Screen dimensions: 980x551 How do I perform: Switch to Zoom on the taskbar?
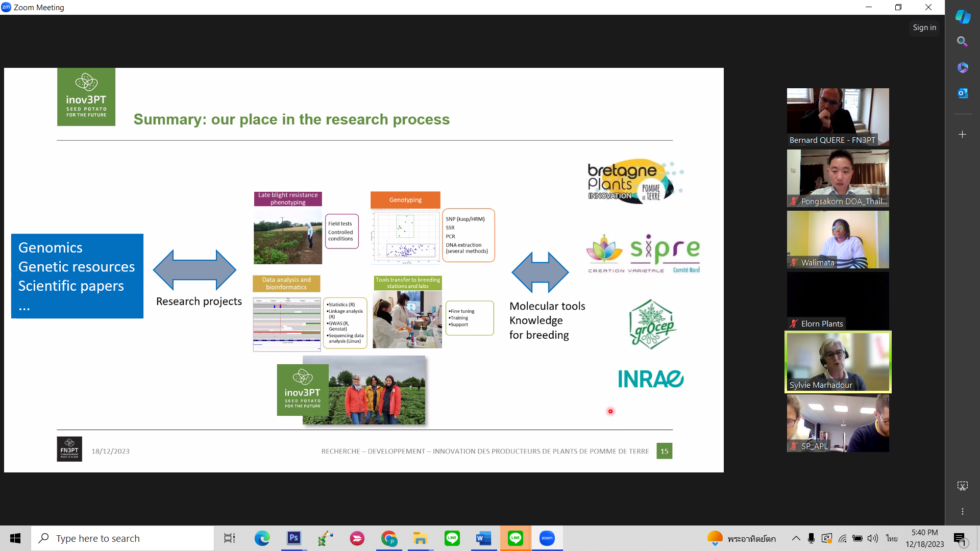547,538
